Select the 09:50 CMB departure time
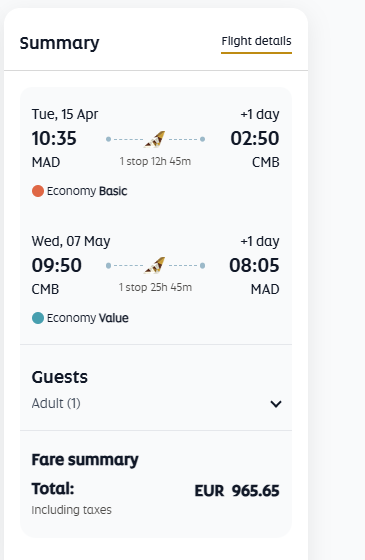365x560 pixels. point(57,265)
